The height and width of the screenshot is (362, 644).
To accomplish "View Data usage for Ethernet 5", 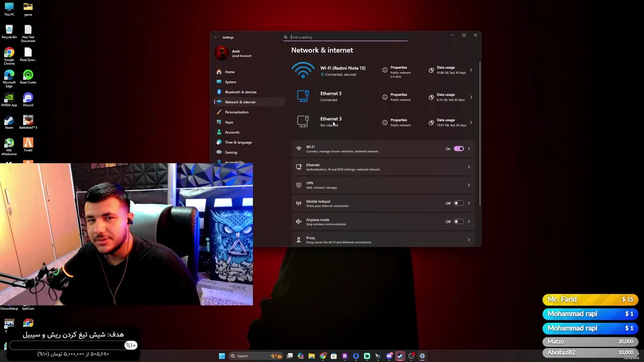I will click(447, 97).
